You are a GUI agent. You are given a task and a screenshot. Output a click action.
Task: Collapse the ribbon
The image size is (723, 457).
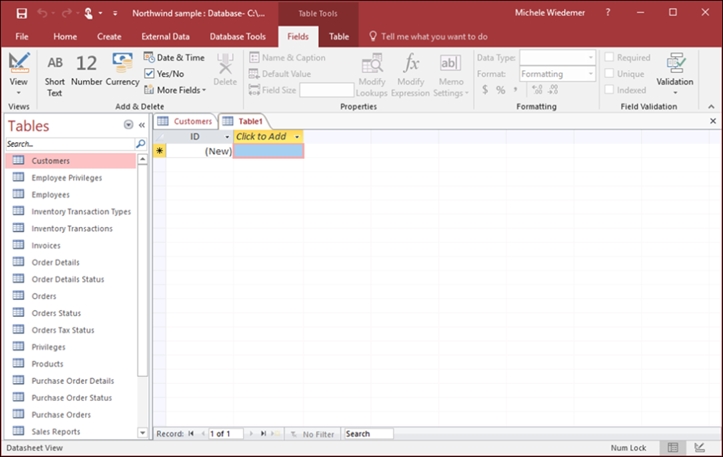tap(711, 107)
